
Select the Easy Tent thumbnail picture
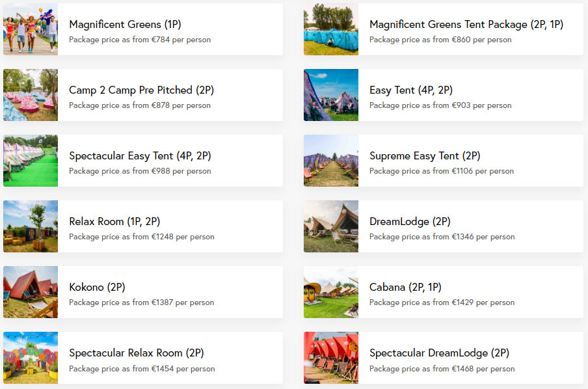coord(331,95)
